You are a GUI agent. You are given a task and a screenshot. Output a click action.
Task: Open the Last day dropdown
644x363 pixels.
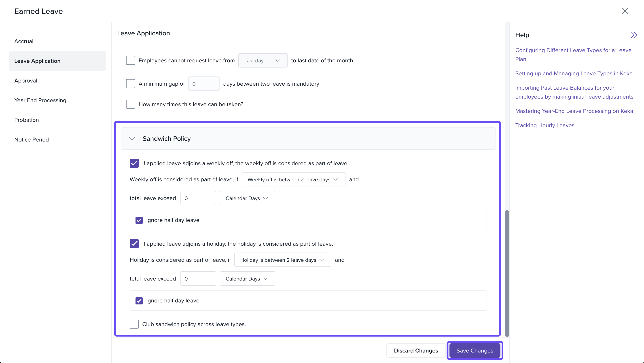coord(263,60)
